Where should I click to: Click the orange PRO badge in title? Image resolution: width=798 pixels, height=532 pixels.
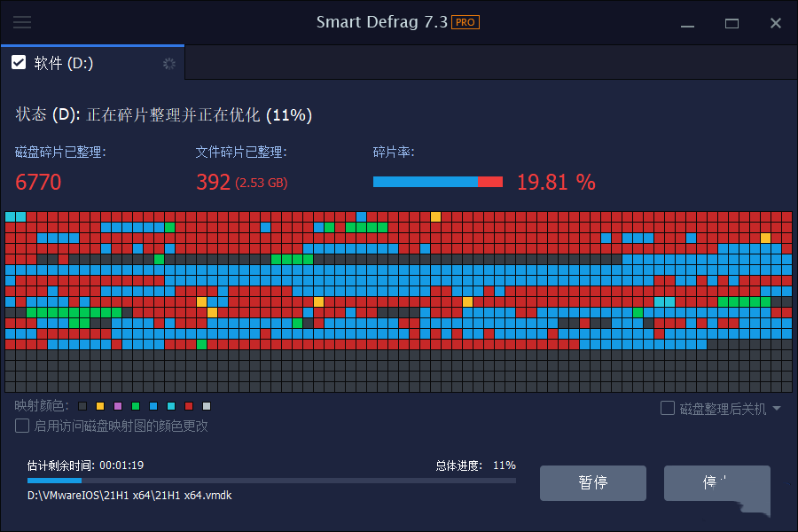[465, 22]
